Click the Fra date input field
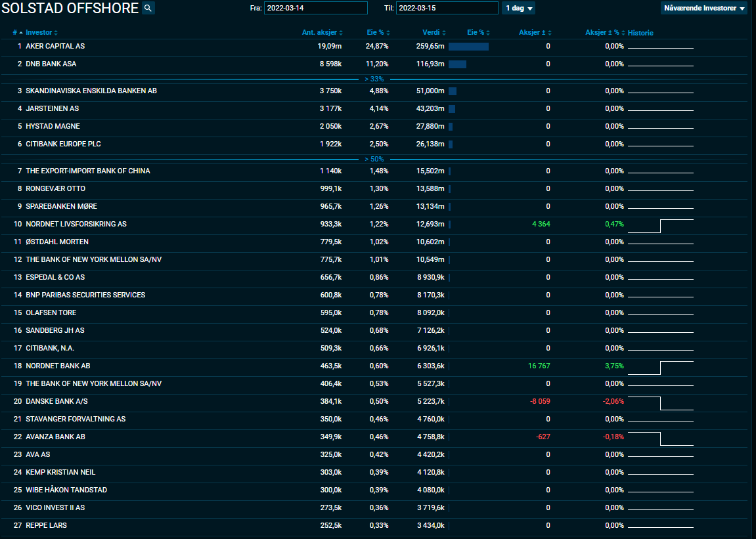 pyautogui.click(x=316, y=8)
